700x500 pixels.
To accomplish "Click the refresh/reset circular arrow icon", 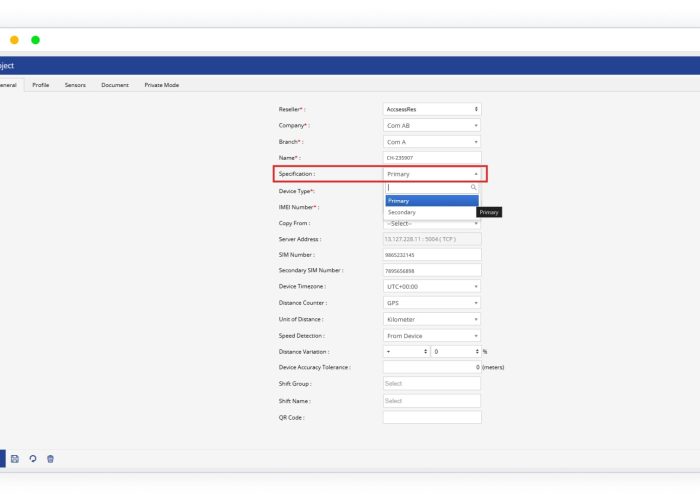I will pos(33,459).
